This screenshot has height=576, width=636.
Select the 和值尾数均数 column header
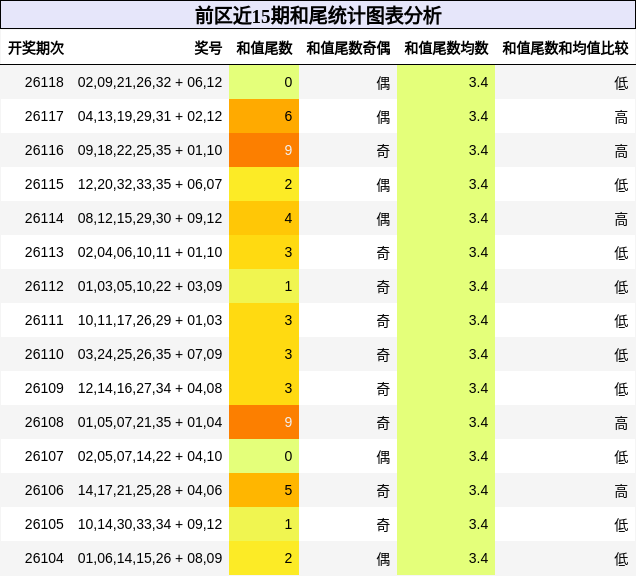coord(446,48)
